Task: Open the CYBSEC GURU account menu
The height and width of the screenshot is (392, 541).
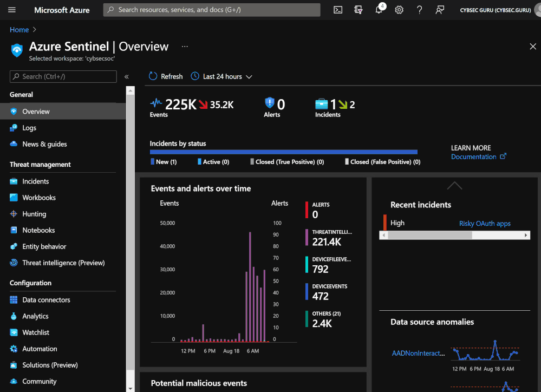Action: point(496,10)
